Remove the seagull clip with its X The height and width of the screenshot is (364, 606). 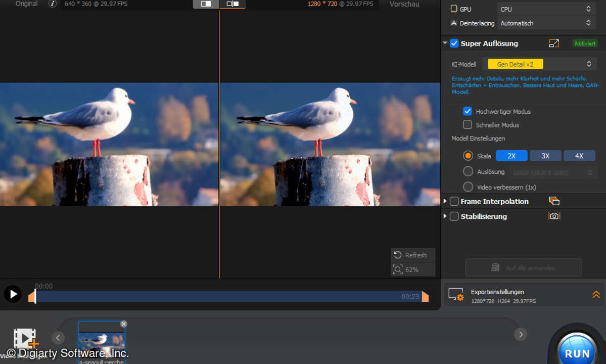pyautogui.click(x=123, y=324)
